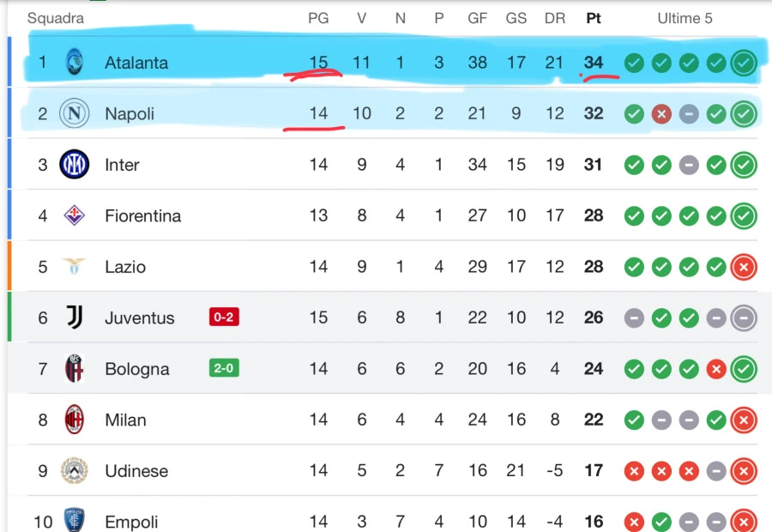Open the Inter team badge
772x532 pixels.
pos(75,165)
